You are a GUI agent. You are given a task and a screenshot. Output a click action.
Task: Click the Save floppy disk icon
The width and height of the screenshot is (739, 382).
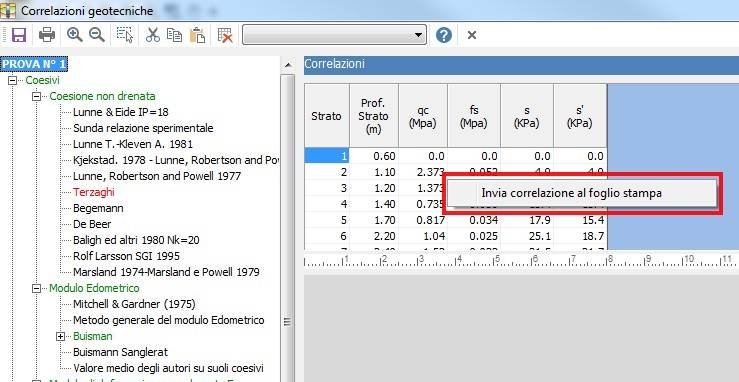coord(19,35)
